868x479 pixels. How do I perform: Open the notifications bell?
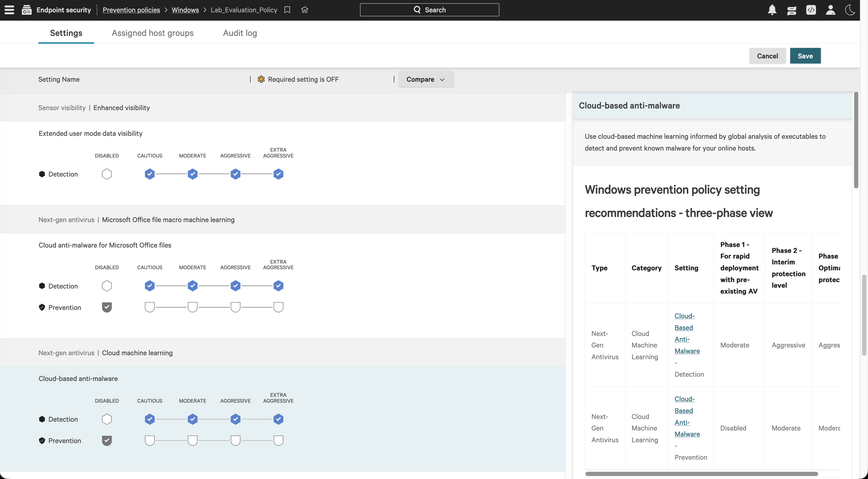(x=772, y=10)
